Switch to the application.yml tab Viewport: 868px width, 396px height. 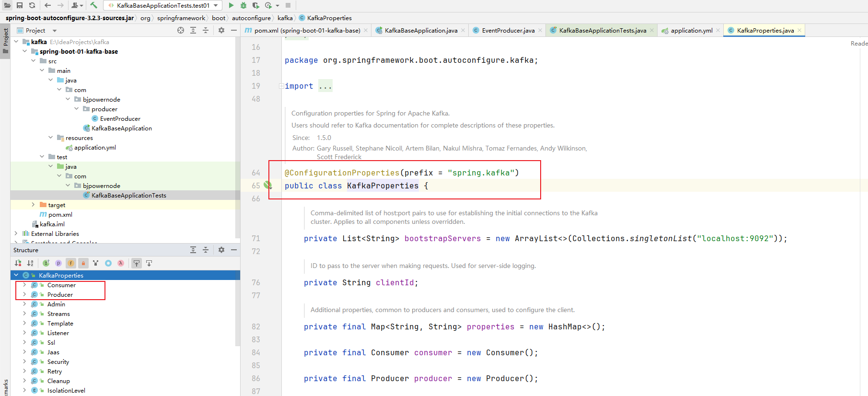(x=691, y=30)
